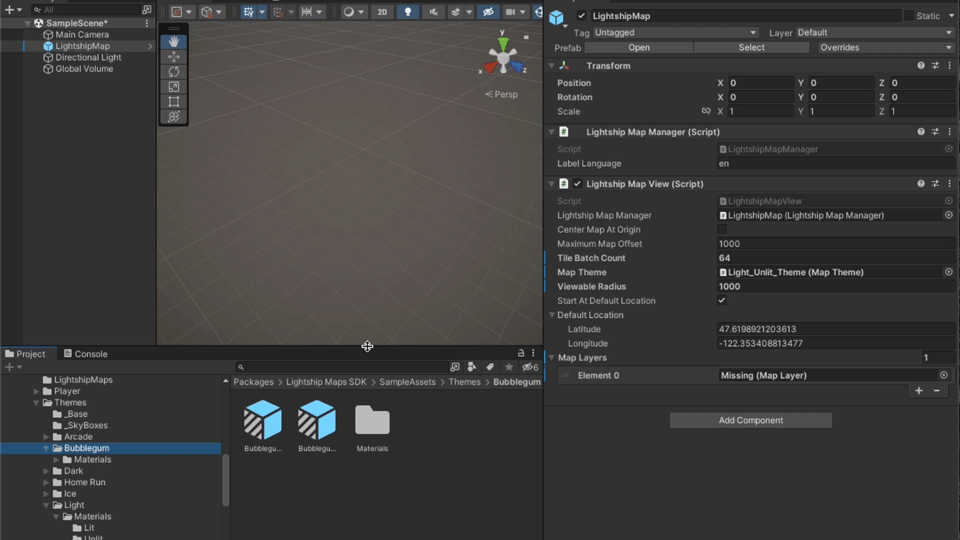Click the tool pivot mode icon

177,12
